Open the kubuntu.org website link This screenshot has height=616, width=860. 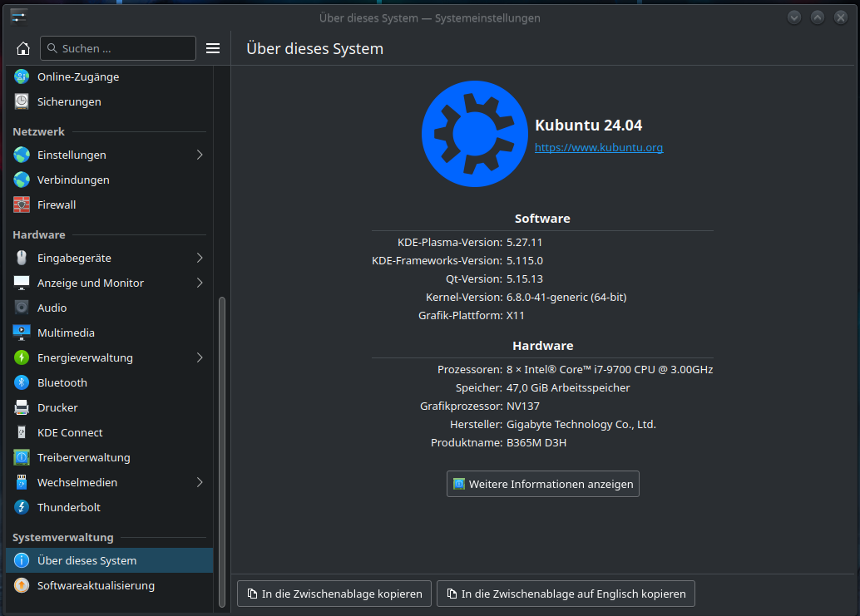click(x=598, y=147)
